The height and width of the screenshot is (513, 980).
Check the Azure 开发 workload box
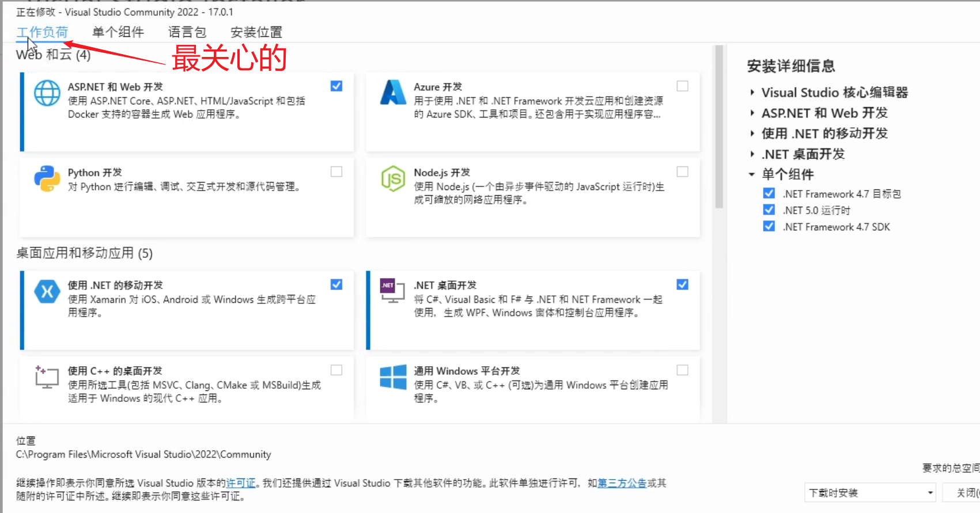[x=682, y=86]
